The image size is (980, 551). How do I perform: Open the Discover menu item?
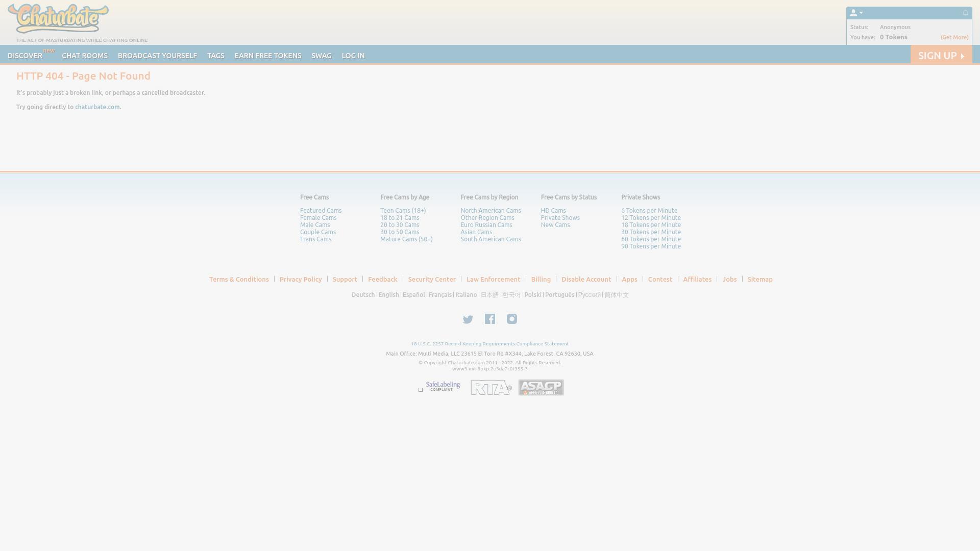click(25, 56)
